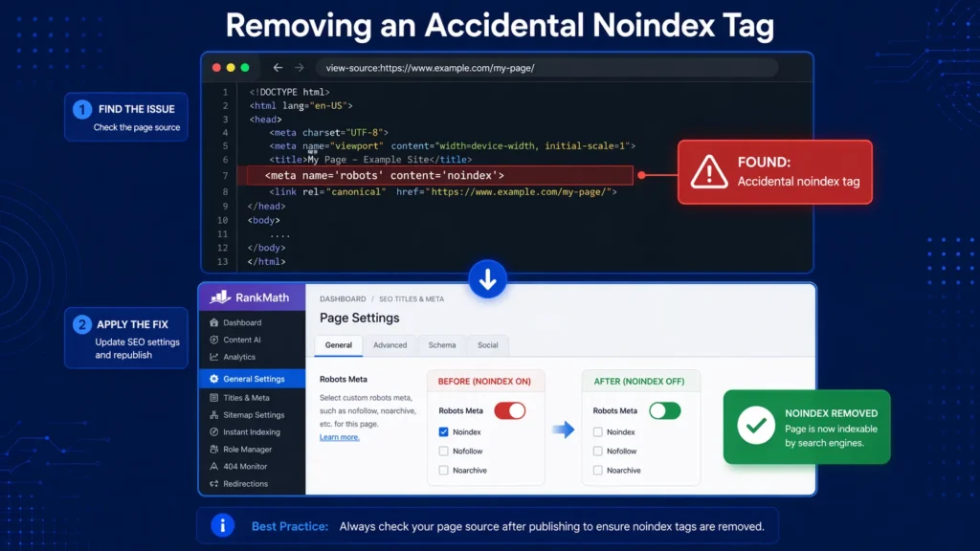The height and width of the screenshot is (551, 980).
Task: Click the Sitemap Settings icon
Action: [214, 415]
